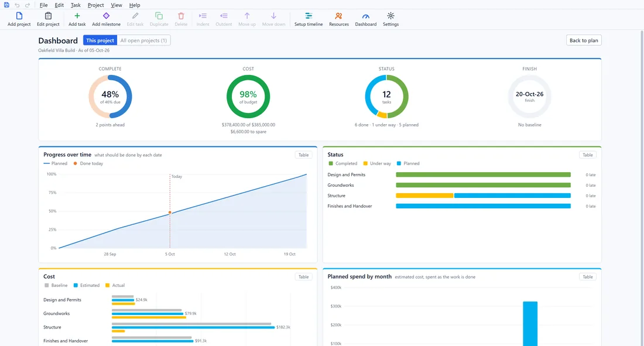Click the Baseline gray legend swatch

(47, 285)
